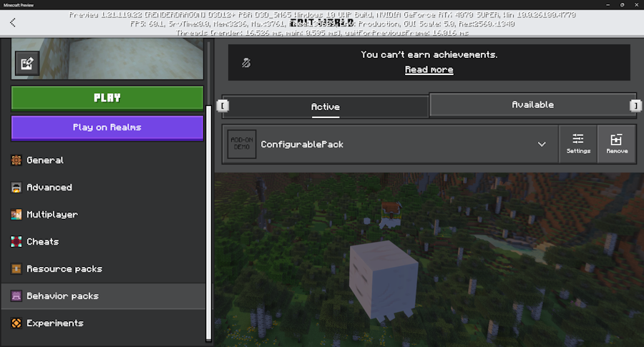The height and width of the screenshot is (347, 644).
Task: Expand the ConfigurablePack details chevron
Action: pyautogui.click(x=542, y=144)
